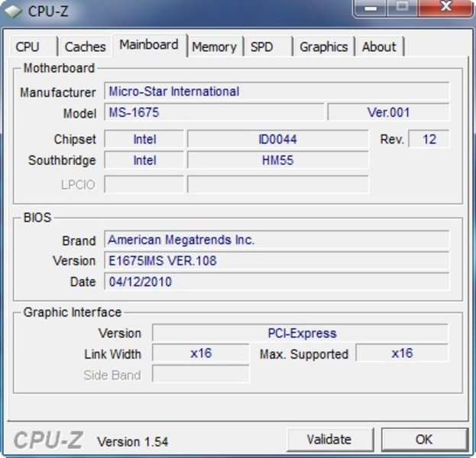Click the Graphic Interface group title

click(x=73, y=312)
